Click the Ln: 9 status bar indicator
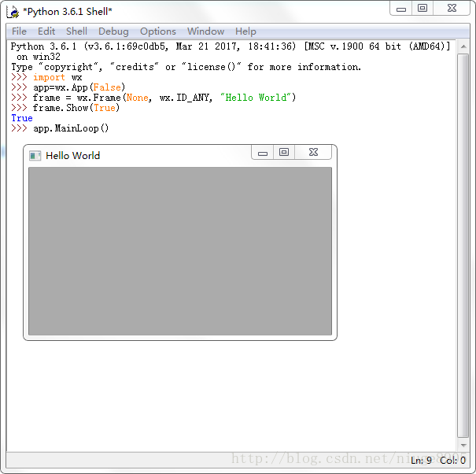This screenshot has width=476, height=474. (421, 461)
